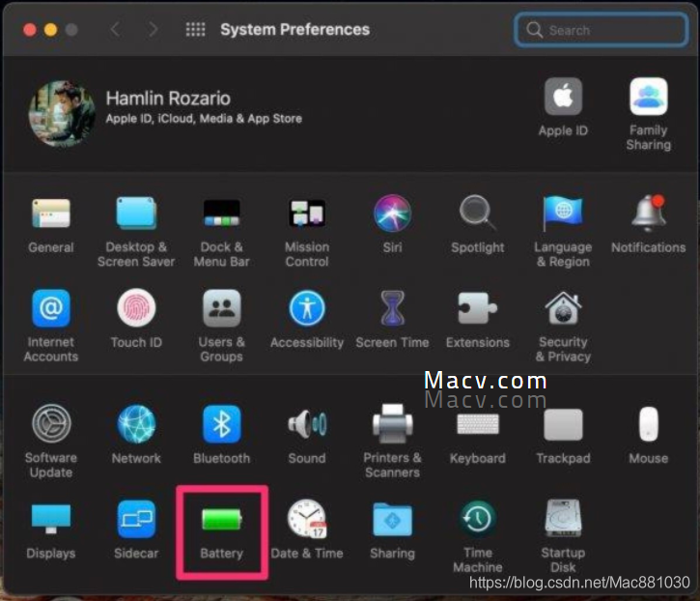Open Touch ID settings
The height and width of the screenshot is (601, 700).
pyautogui.click(x=136, y=308)
